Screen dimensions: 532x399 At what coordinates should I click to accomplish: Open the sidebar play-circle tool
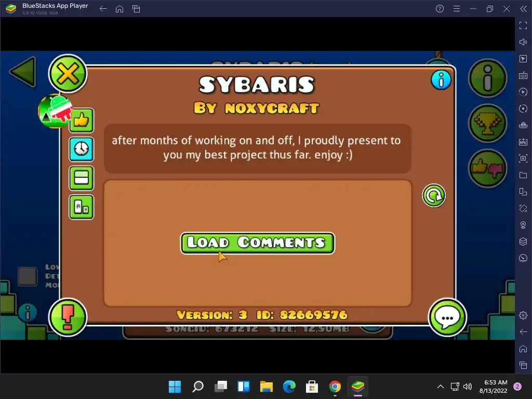pos(523,92)
